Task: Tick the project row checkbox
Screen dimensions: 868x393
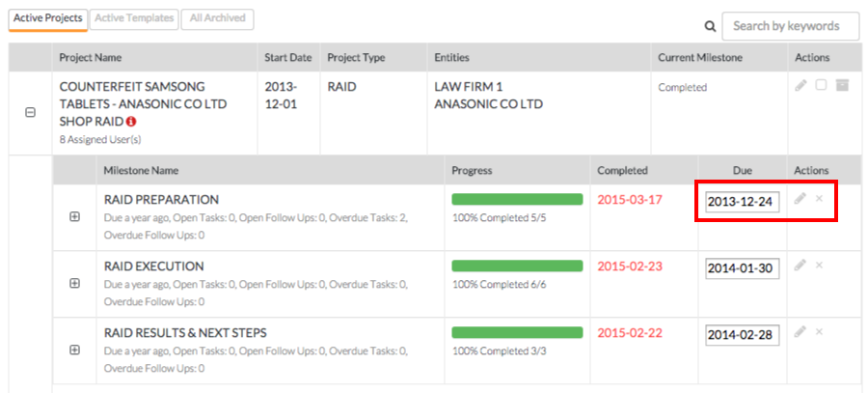Action: pos(821,86)
